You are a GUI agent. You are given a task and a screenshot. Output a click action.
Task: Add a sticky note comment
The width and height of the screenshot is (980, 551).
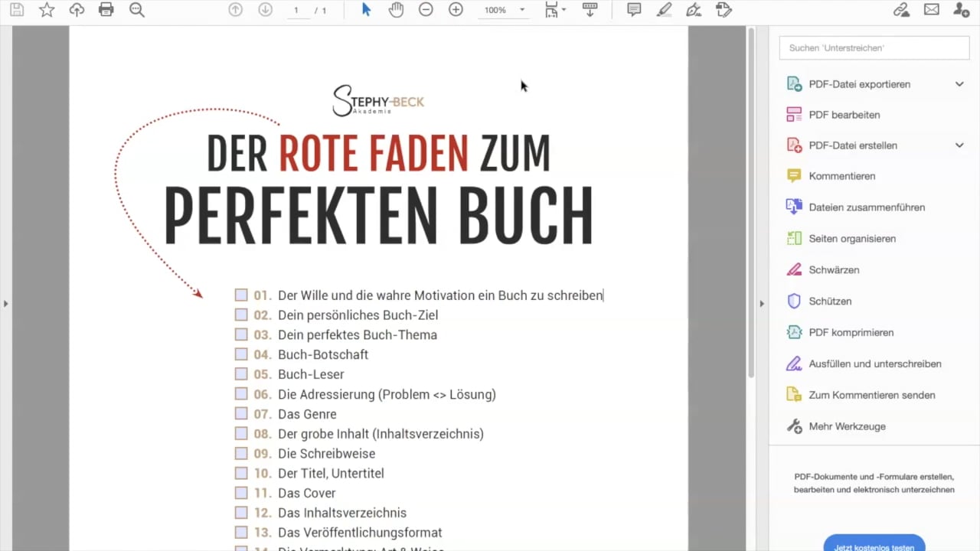point(634,10)
